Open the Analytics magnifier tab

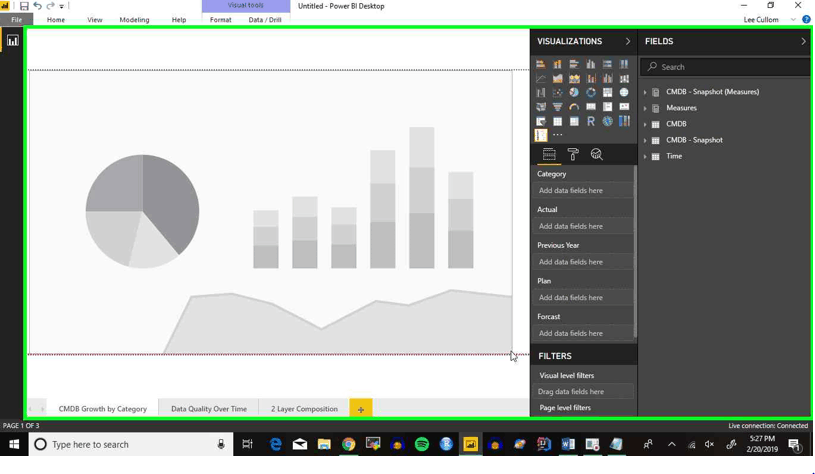click(x=596, y=154)
